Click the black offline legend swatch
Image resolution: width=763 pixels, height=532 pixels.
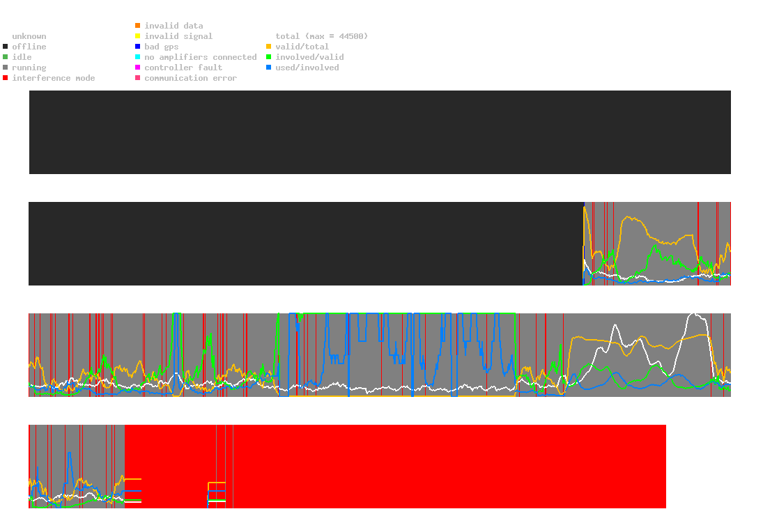6,47
